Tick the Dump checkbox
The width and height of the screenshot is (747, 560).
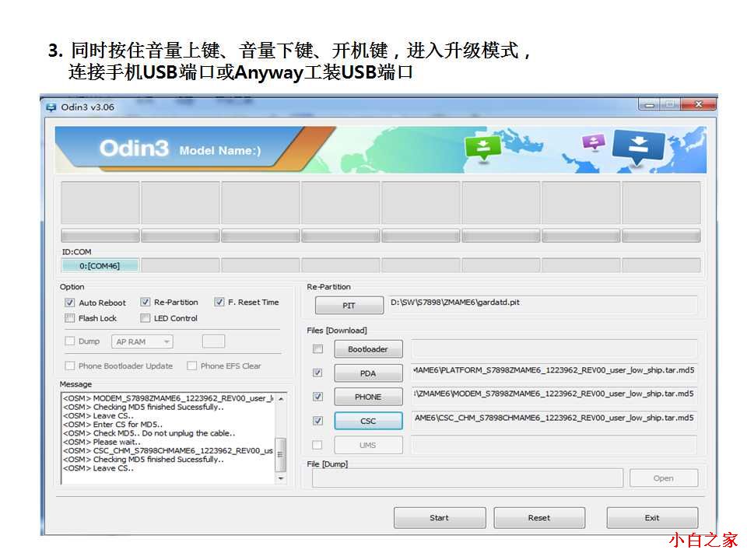pos(69,341)
